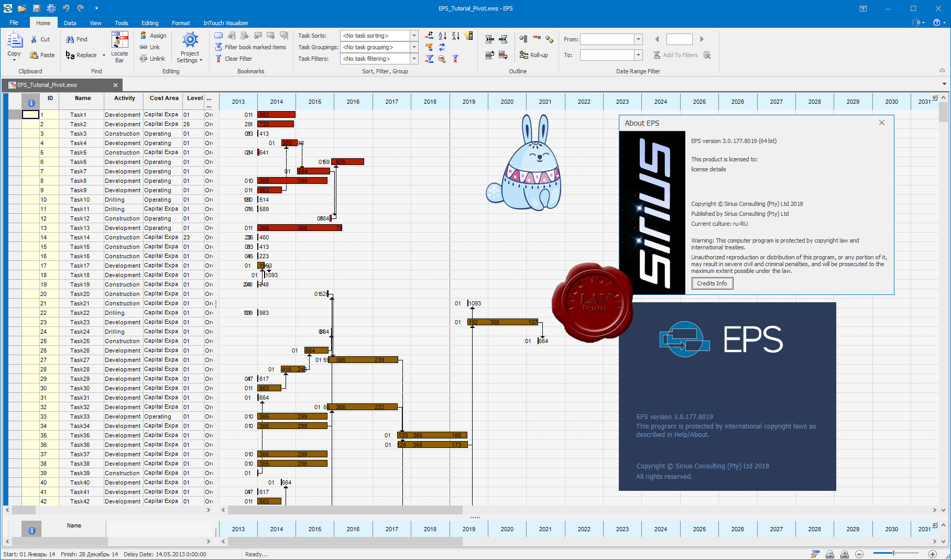The height and width of the screenshot is (560, 951).
Task: Click the Credits Info button
Action: tap(712, 283)
